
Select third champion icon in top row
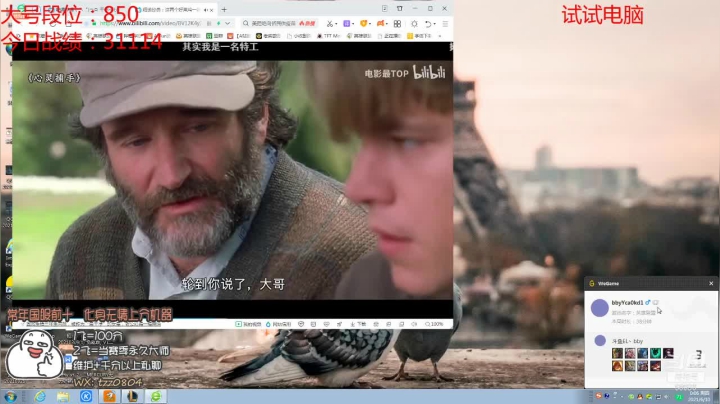(642, 353)
